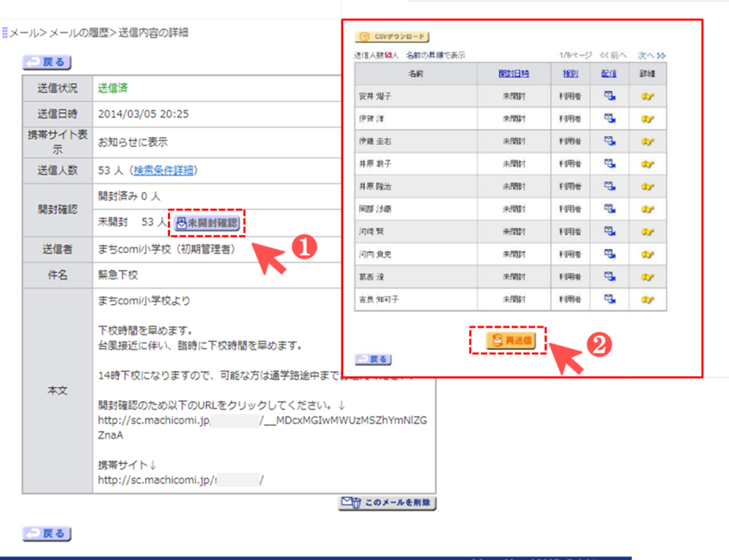Open the yellow 詳細 icon in first row
729x560 pixels.
647,96
